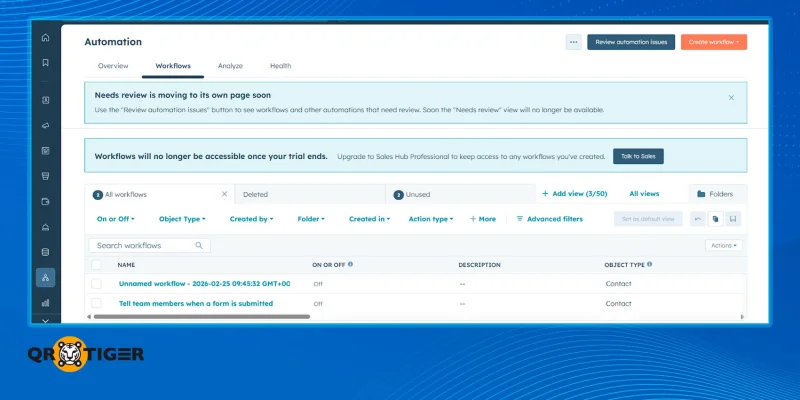This screenshot has height=400, width=800.
Task: Switch to the Analyze tab
Action: (230, 66)
